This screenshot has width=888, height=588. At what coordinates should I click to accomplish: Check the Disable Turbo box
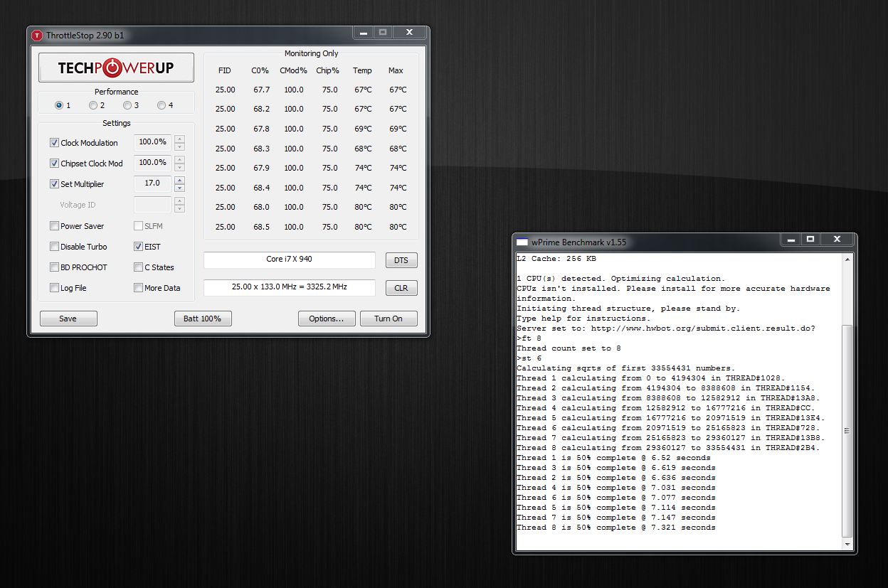[x=54, y=247]
